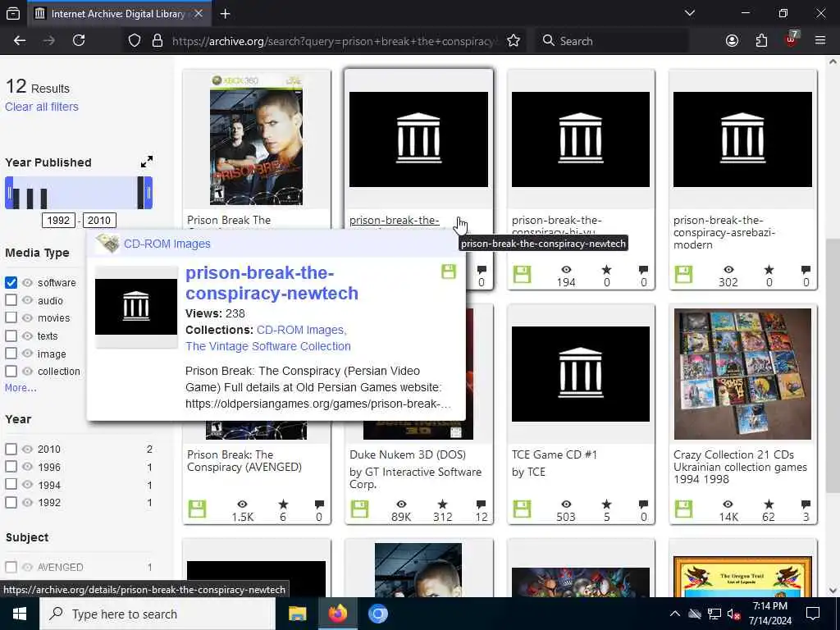
Task: Open Crazy Collection 21 CDs item title
Action: pyautogui.click(x=740, y=467)
